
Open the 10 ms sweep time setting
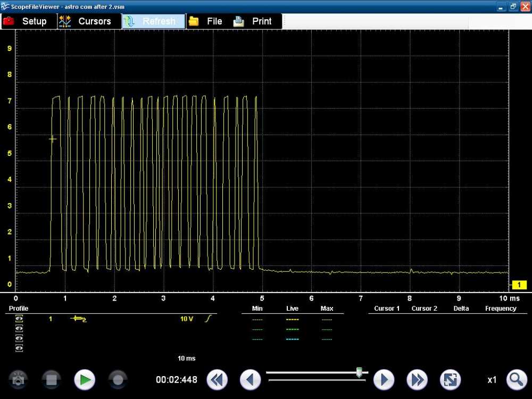186,359
